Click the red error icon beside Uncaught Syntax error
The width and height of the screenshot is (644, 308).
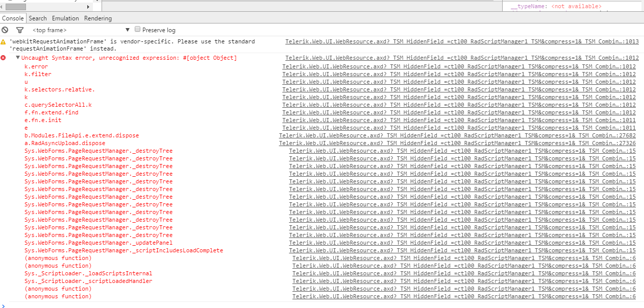[4, 58]
